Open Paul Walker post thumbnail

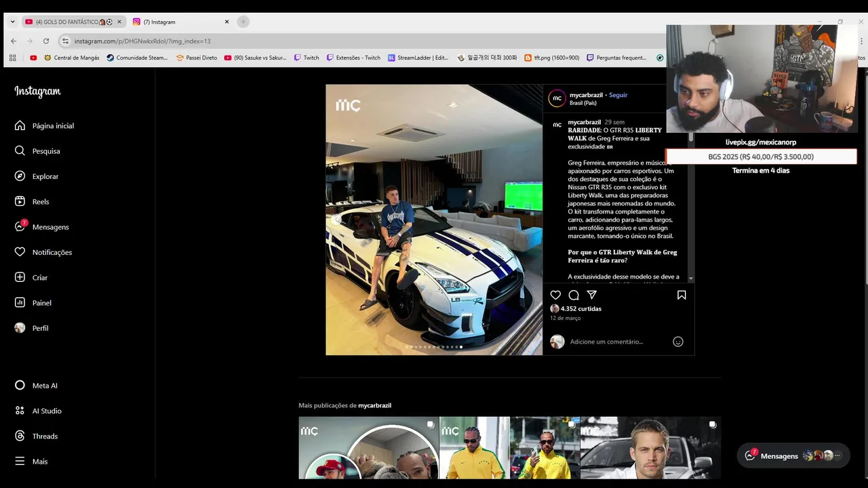(650, 448)
